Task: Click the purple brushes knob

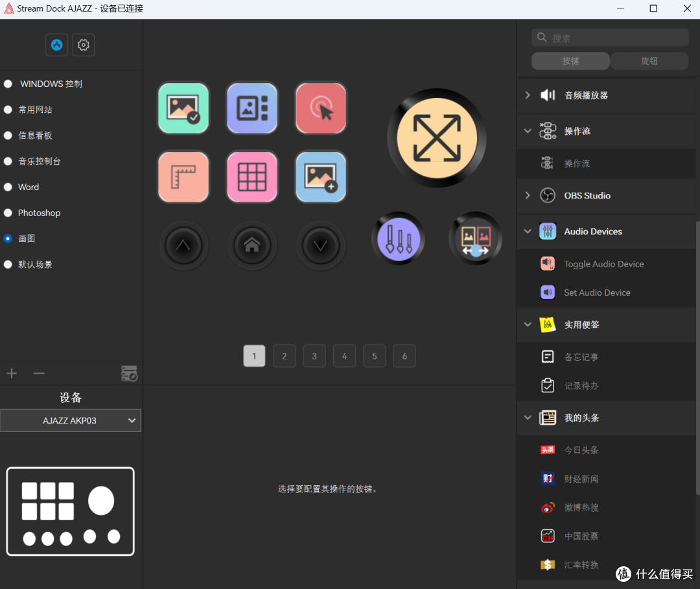Action: pos(398,238)
